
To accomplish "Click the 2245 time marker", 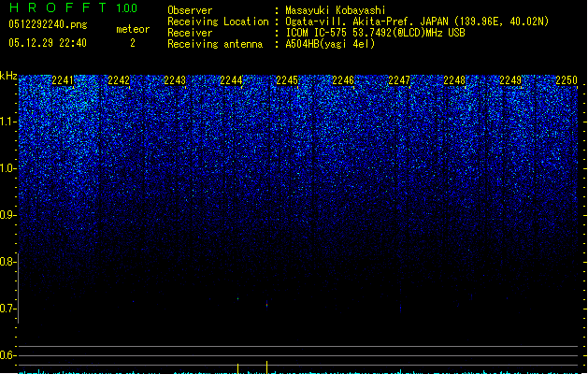I will coord(287,80).
